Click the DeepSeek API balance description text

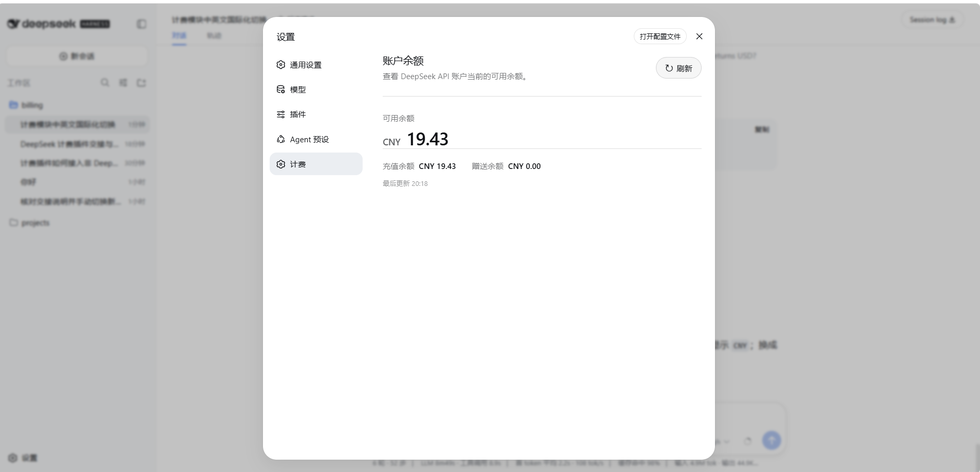click(x=456, y=77)
